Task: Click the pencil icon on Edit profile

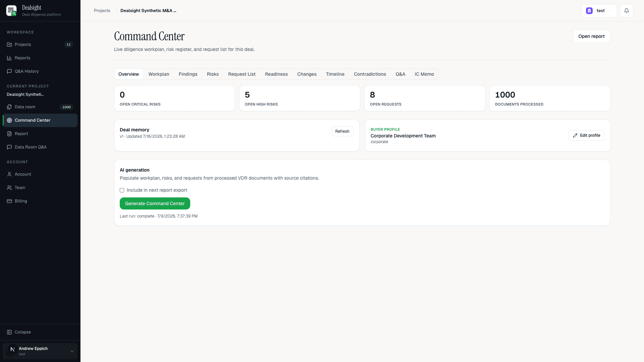Action: coord(575,135)
